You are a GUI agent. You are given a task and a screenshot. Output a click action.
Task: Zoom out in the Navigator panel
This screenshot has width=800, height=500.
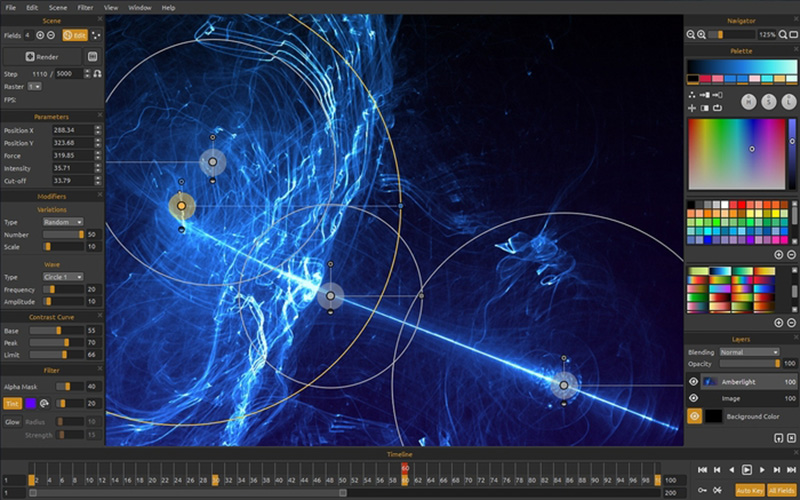point(690,35)
